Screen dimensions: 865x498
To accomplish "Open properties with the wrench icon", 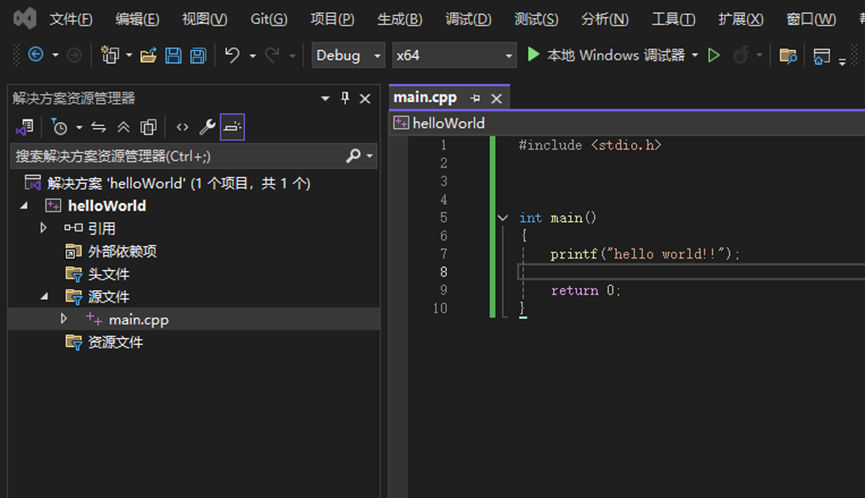I will point(207,127).
